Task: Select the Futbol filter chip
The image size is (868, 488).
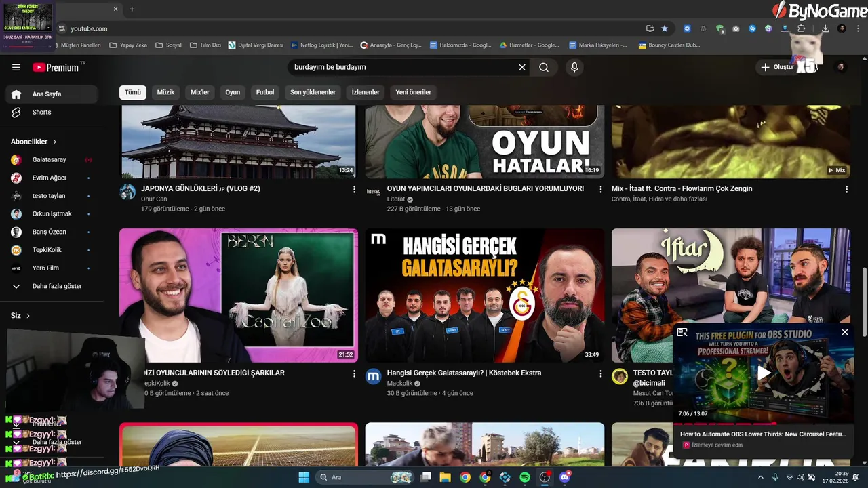Action: [265, 92]
